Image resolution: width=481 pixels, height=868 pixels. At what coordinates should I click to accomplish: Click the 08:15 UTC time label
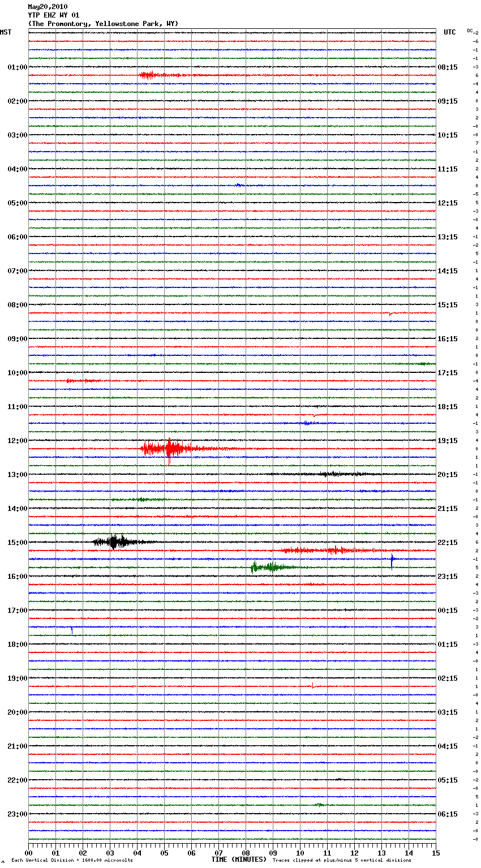(448, 67)
